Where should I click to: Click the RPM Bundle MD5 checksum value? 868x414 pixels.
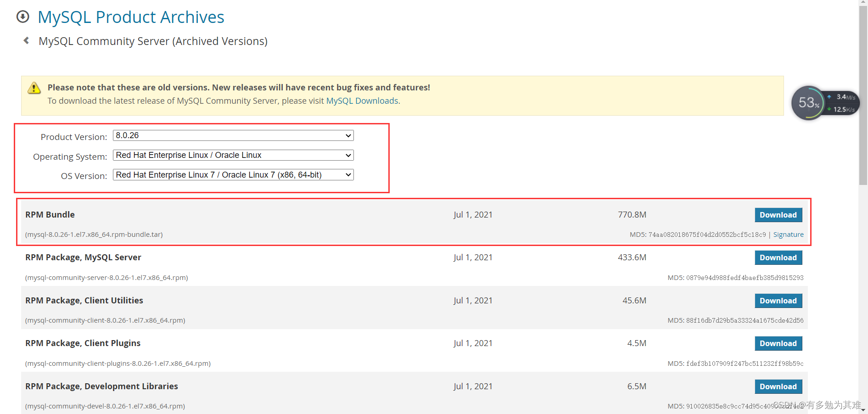pos(707,235)
